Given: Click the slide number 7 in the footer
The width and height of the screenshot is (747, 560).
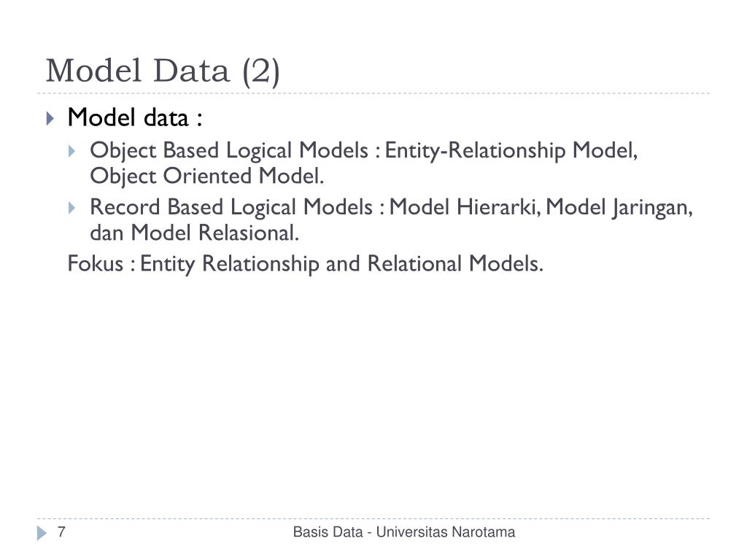Looking at the screenshot, I should click(61, 532).
